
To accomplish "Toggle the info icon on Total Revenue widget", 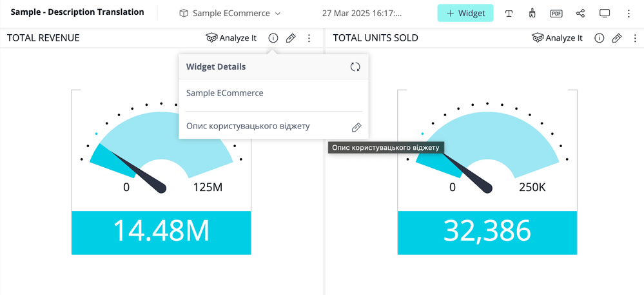I will pyautogui.click(x=273, y=38).
